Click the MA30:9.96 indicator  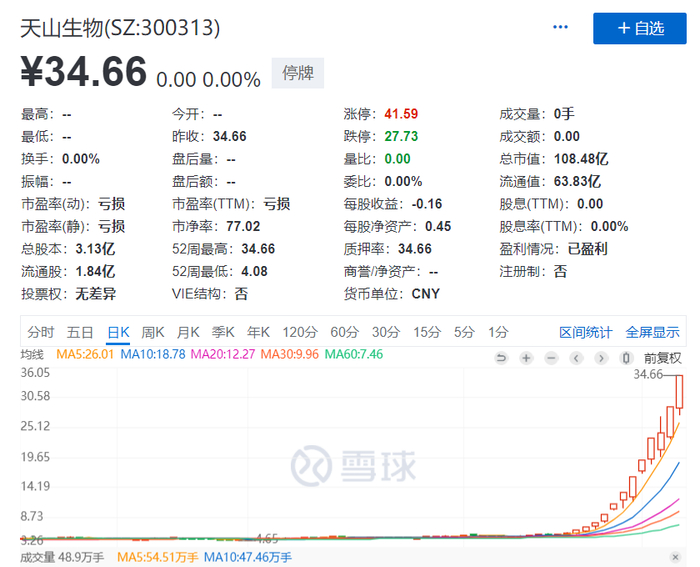[290, 354]
